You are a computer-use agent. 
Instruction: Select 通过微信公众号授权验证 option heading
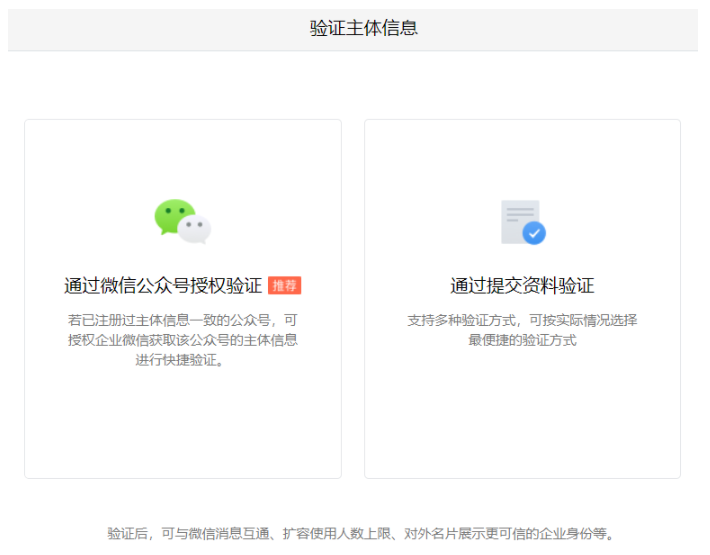[163, 286]
